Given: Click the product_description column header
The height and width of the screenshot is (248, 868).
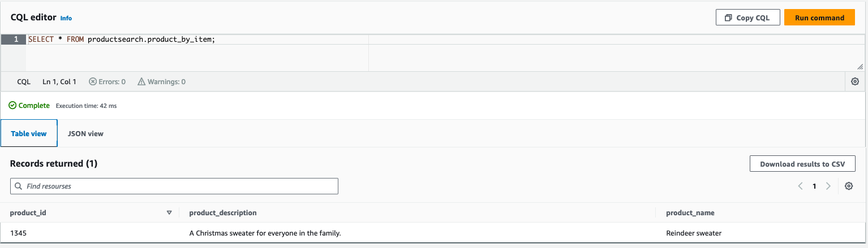Looking at the screenshot, I should 223,213.
